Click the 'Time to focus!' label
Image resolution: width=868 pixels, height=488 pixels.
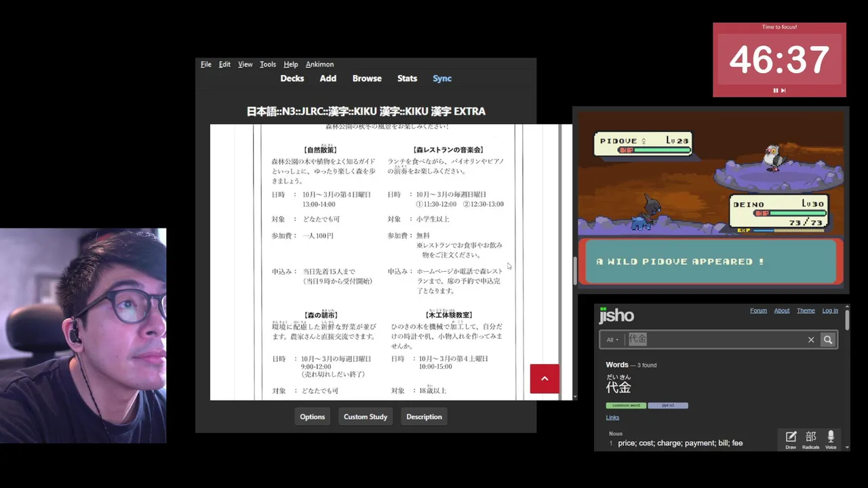(x=779, y=27)
